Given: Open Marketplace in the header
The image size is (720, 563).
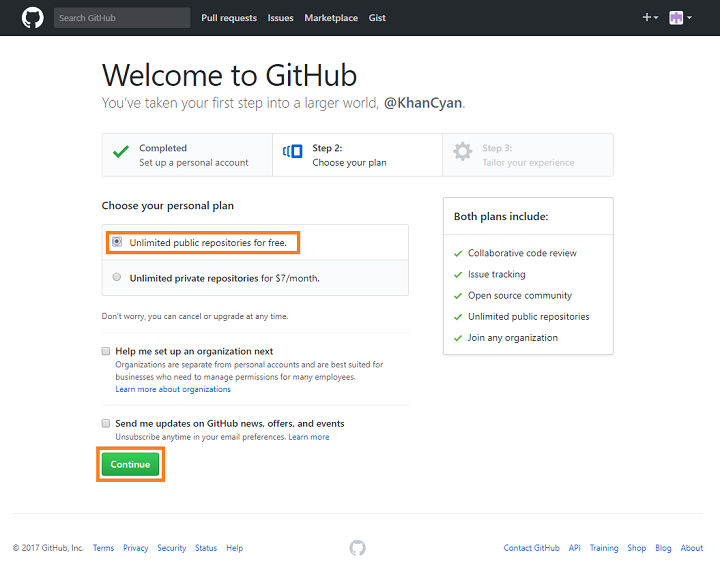Looking at the screenshot, I should 331,18.
